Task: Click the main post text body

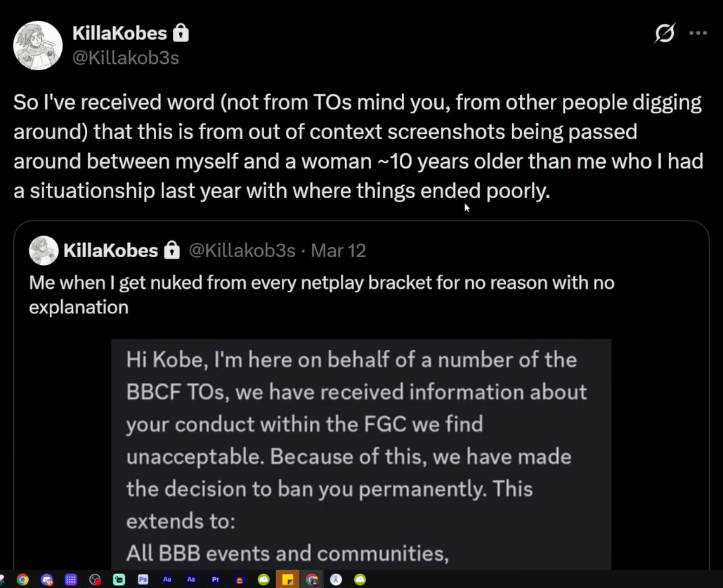Action: 358,146
